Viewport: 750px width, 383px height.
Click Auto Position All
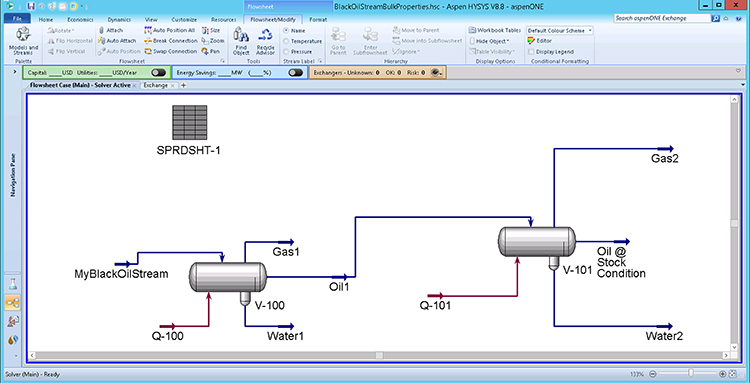point(169,30)
